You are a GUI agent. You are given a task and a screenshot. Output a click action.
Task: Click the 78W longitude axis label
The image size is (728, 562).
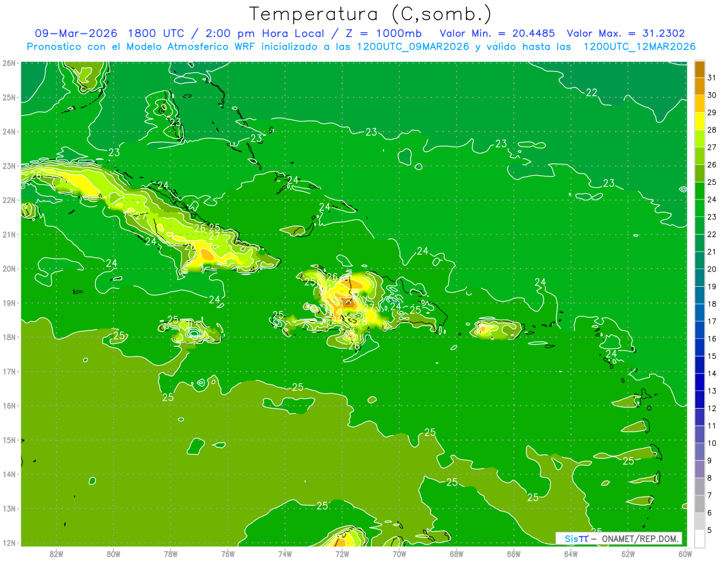(x=170, y=554)
